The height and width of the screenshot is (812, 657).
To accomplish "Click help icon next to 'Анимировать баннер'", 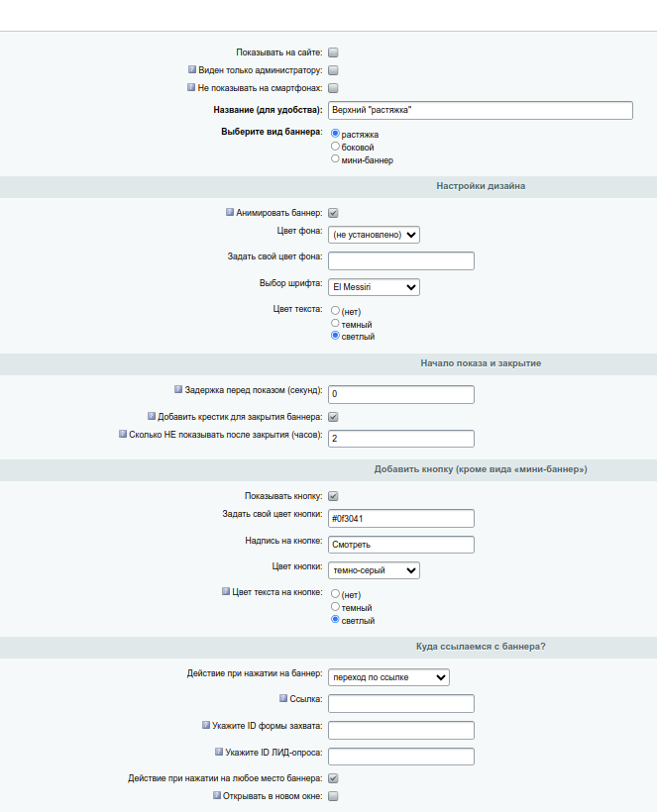I will pos(230,212).
